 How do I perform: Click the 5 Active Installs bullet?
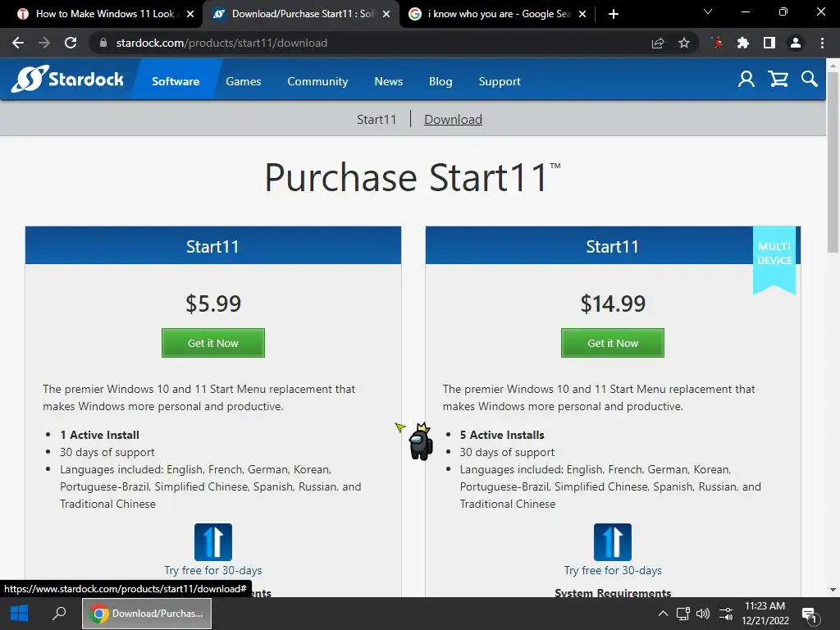click(502, 435)
